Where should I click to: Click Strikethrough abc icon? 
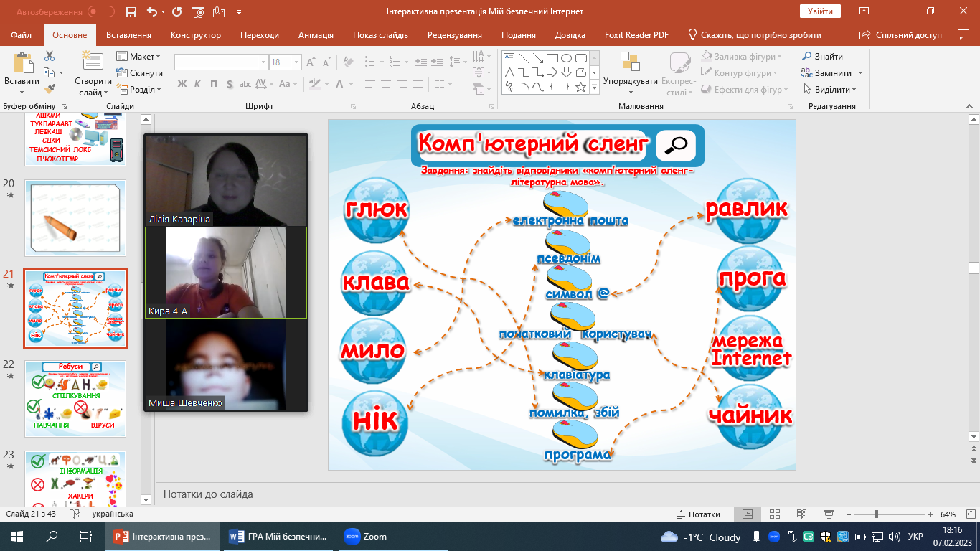tap(247, 84)
